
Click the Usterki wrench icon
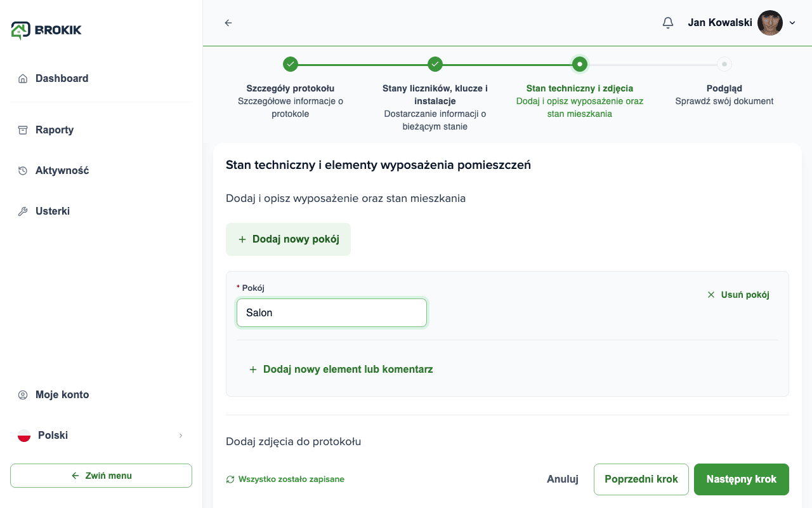point(23,211)
